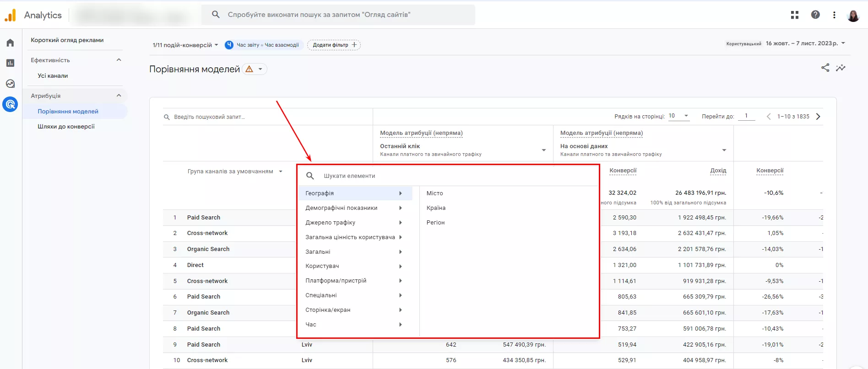
Task: Click Organic Search in row 7
Action: click(x=208, y=313)
